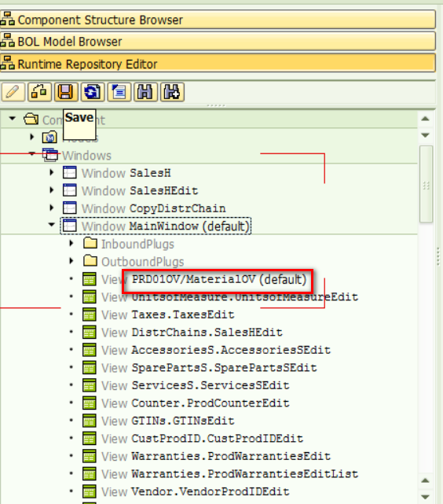Click the Windows node icon
Viewport: 443px width, 504px height.
point(50,155)
